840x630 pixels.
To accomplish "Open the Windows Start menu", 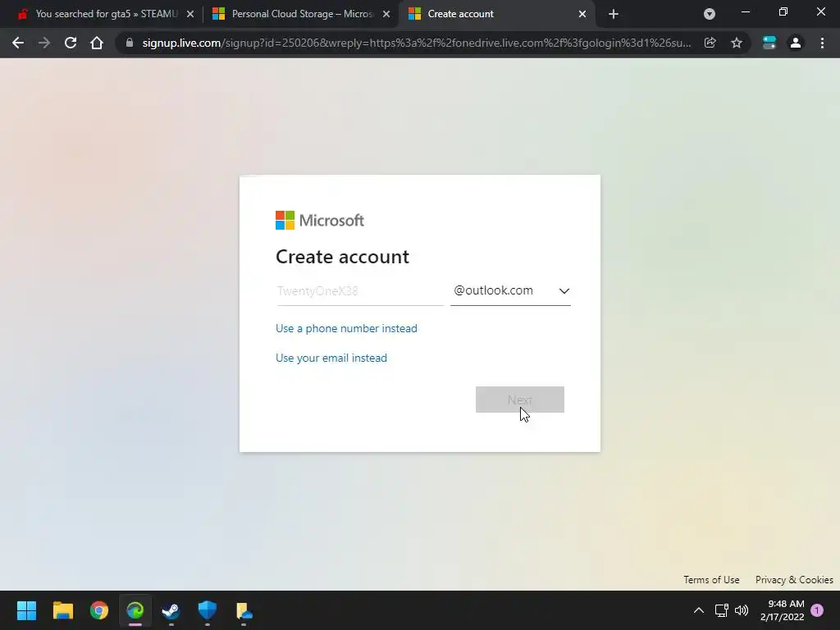I will 26,610.
